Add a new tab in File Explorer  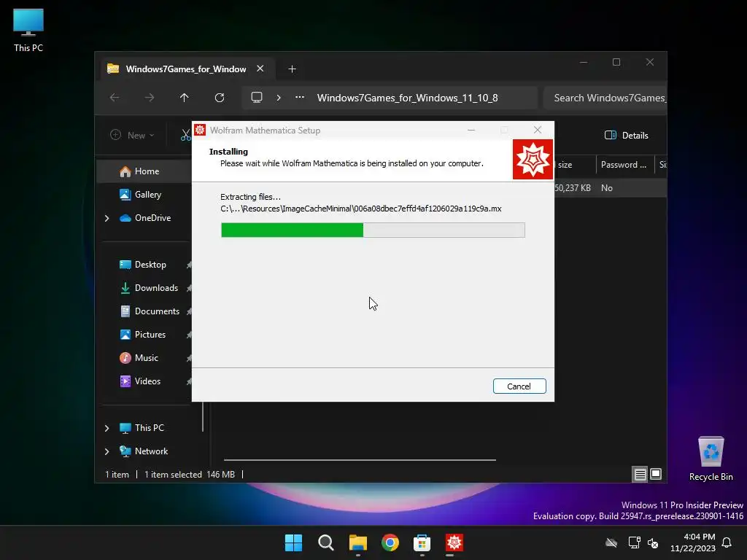[x=292, y=69]
